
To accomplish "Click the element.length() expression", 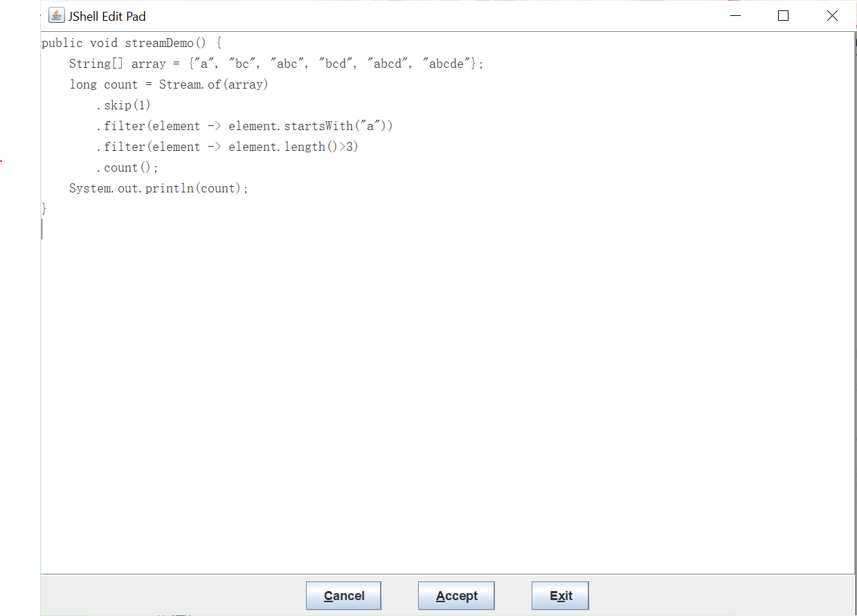I will tap(282, 147).
